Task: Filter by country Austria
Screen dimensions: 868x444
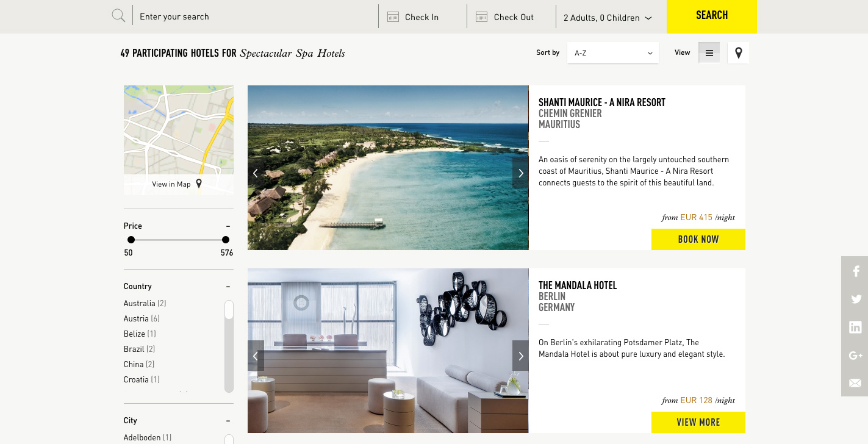Action: click(142, 318)
